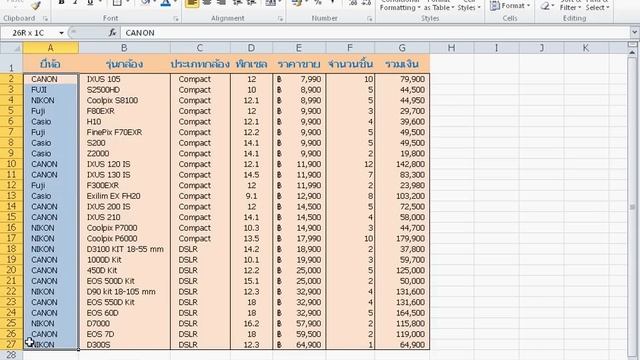Click the cell FinePix F70EXR
Screen dimensions: 640x360
(124, 132)
